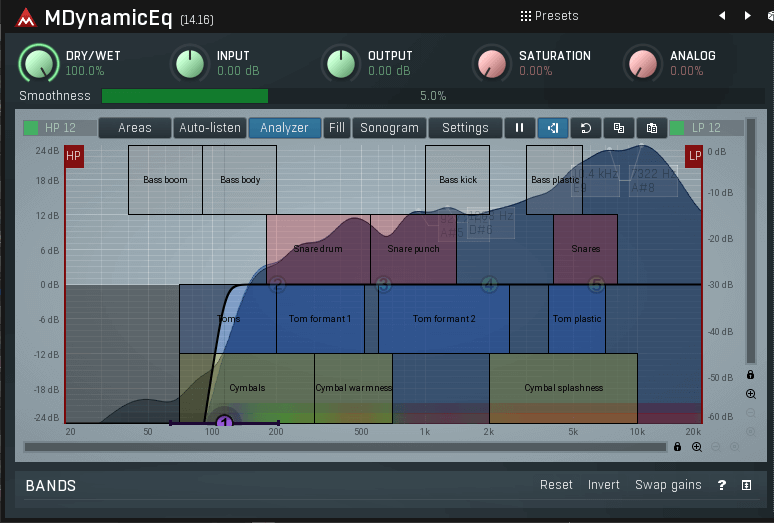Toggle the Sonogram view
The width and height of the screenshot is (774, 523).
point(389,128)
